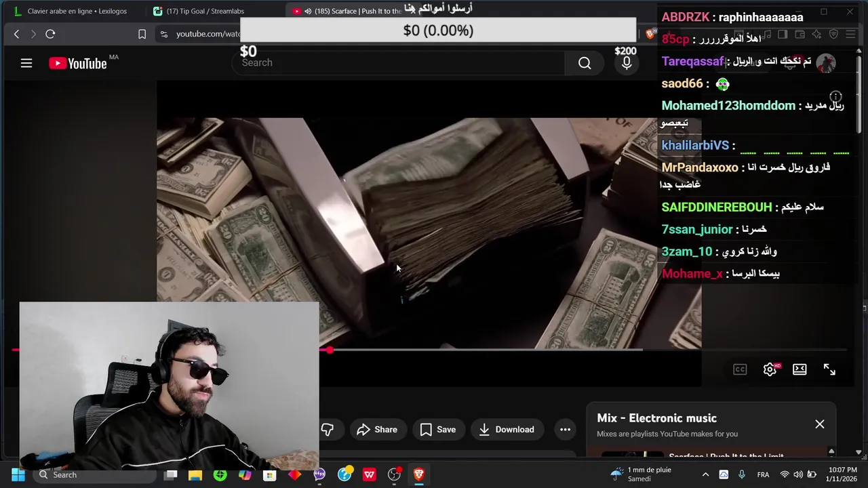Save the video to a playlist
Screen dimensions: 868x488
pos(438,429)
